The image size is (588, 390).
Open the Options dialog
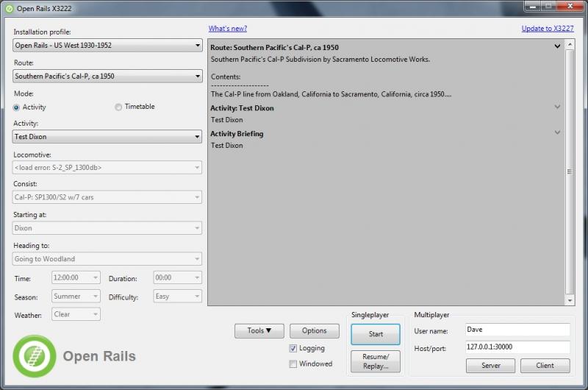[315, 330]
